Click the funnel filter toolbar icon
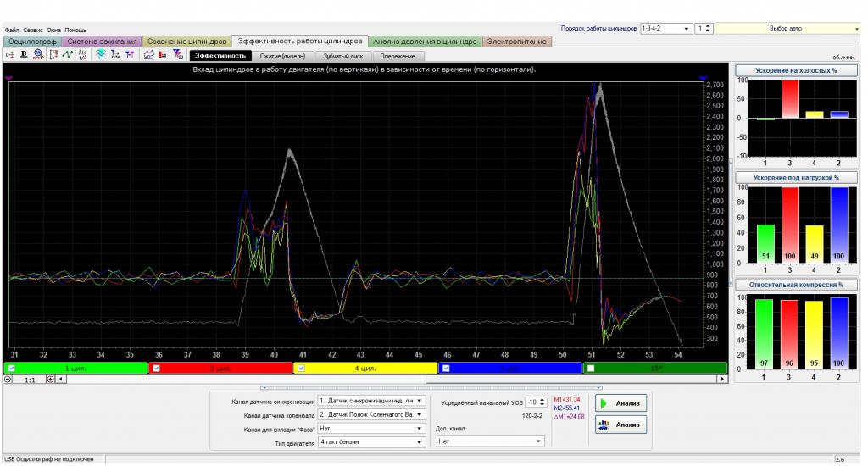Viewport: 868px width, 466px height. (x=178, y=55)
